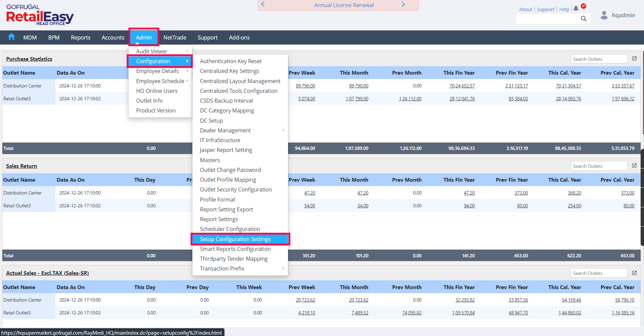Click the Support link in top header
The width and height of the screenshot is (644, 336).
(x=546, y=9)
